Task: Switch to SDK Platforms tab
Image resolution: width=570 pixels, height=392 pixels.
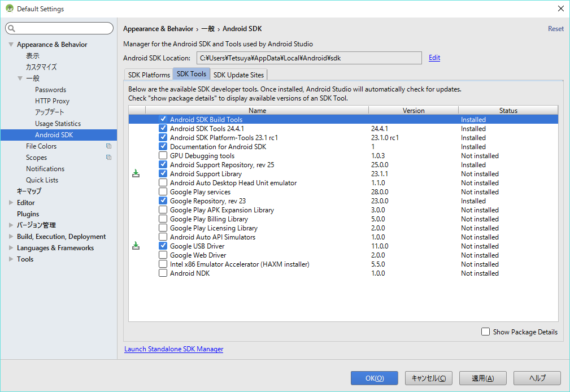Action: coord(149,75)
